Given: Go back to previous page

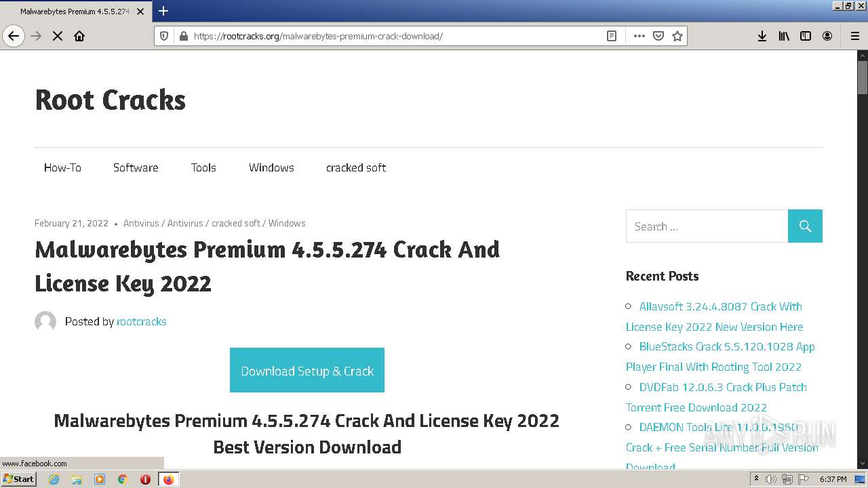Looking at the screenshot, I should [14, 36].
